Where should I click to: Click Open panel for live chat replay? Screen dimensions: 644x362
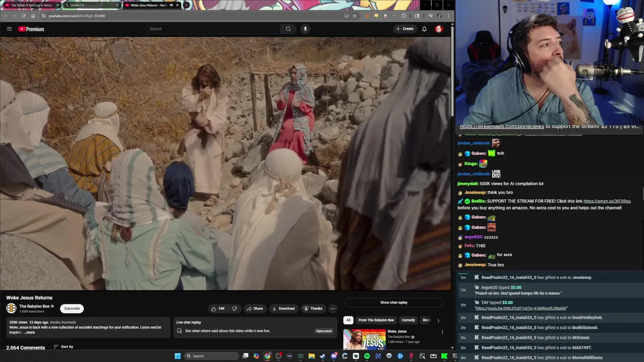(x=324, y=331)
